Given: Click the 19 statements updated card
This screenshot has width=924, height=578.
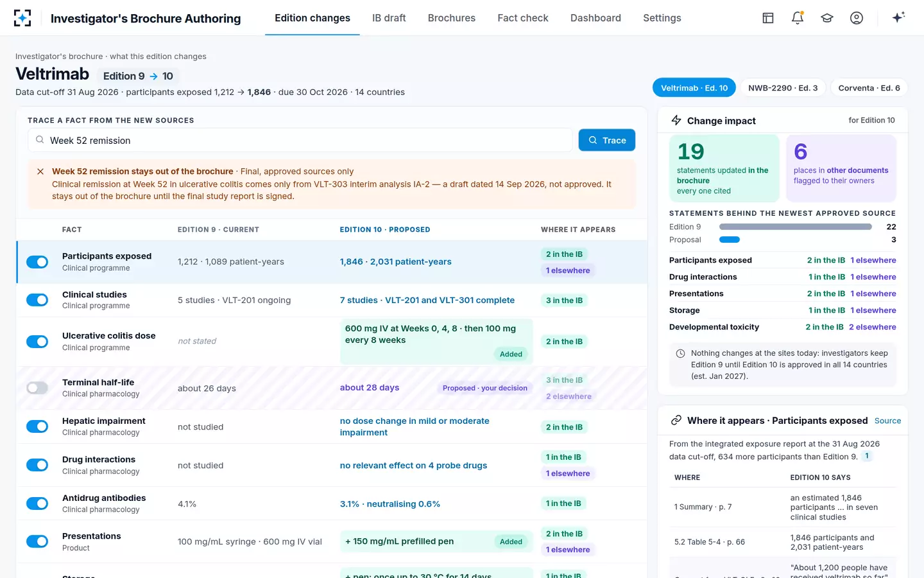Looking at the screenshot, I should pos(724,168).
